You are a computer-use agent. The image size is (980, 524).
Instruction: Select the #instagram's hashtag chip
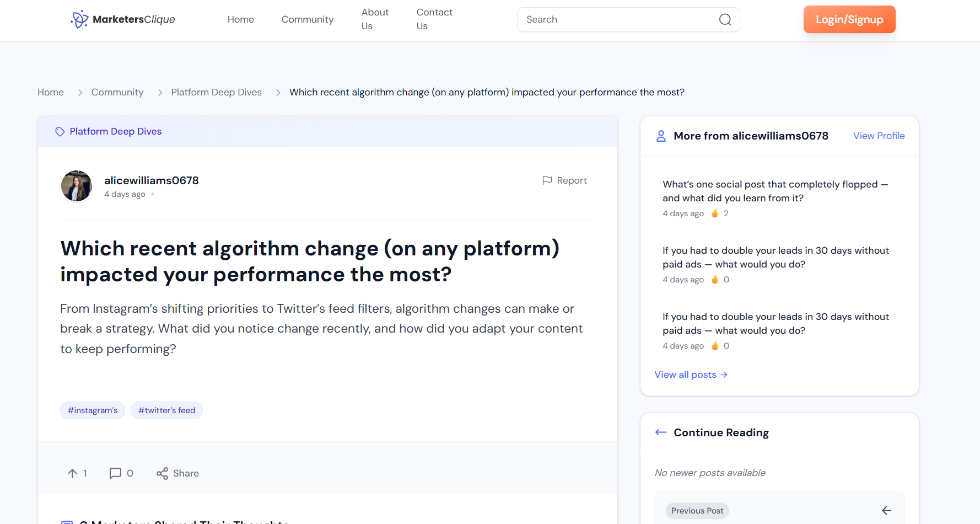click(93, 410)
